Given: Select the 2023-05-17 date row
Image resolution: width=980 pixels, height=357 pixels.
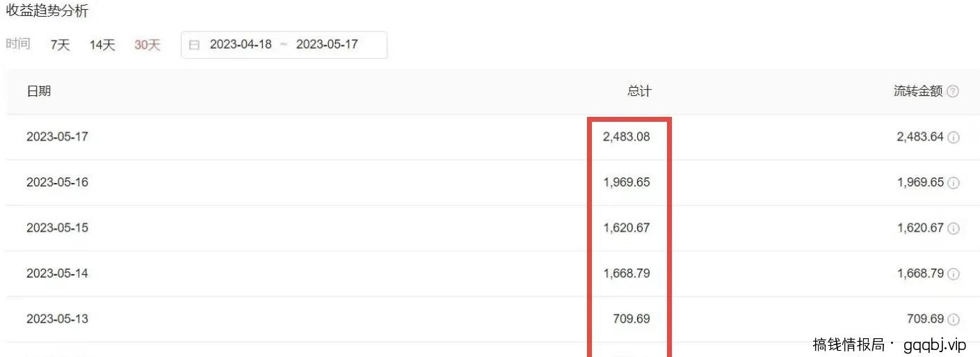Looking at the screenshot, I should click(x=57, y=137).
